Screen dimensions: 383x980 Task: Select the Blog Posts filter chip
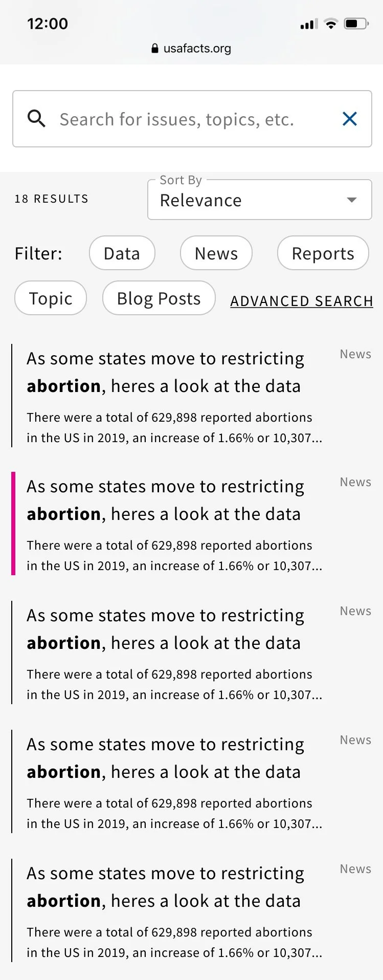coord(159,298)
